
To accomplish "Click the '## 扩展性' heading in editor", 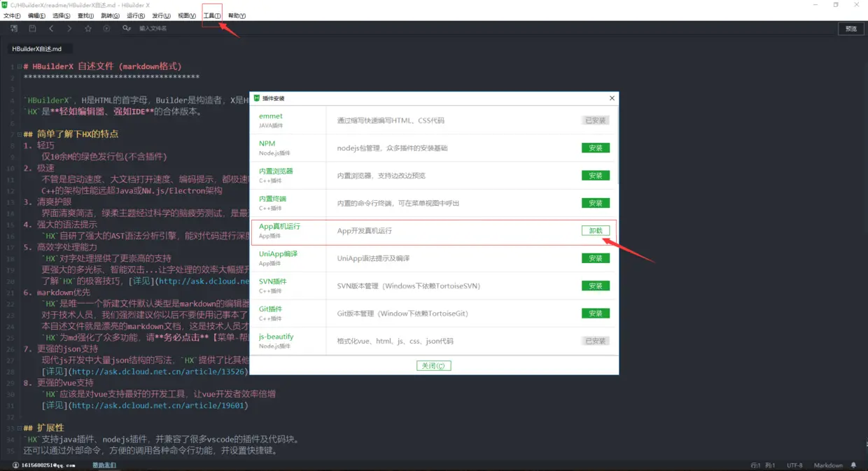I will pos(43,427).
